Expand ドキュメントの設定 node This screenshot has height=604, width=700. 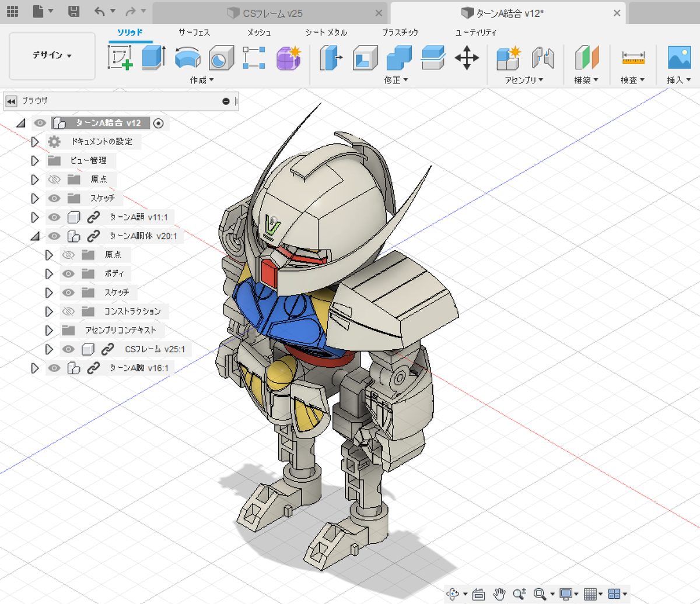tap(35, 142)
